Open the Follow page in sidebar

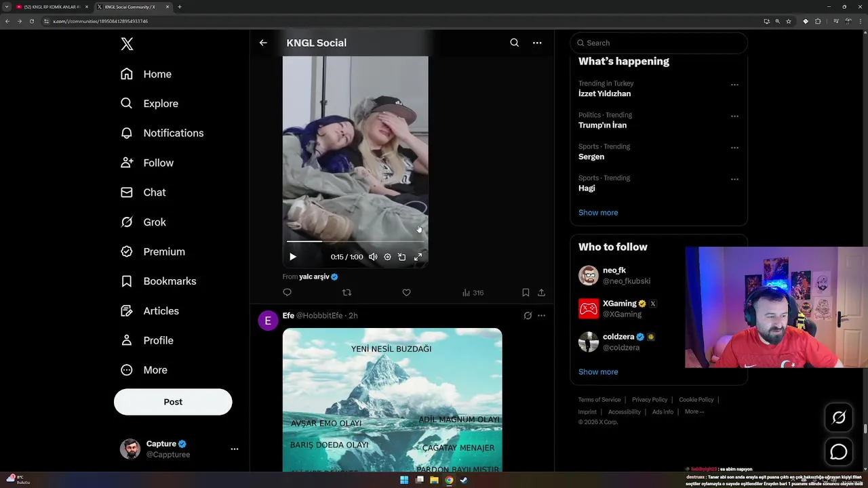click(146, 163)
